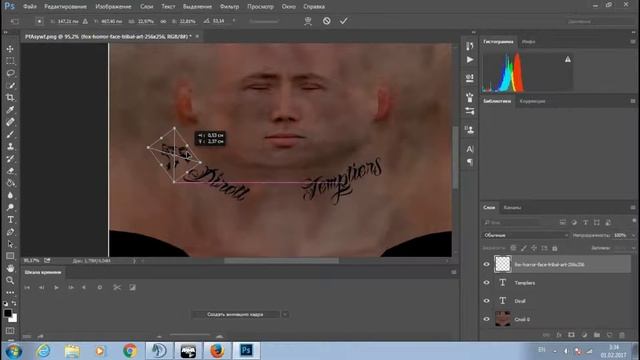
Task: Toggle relative positioning triangle in options bar
Action: (85, 21)
